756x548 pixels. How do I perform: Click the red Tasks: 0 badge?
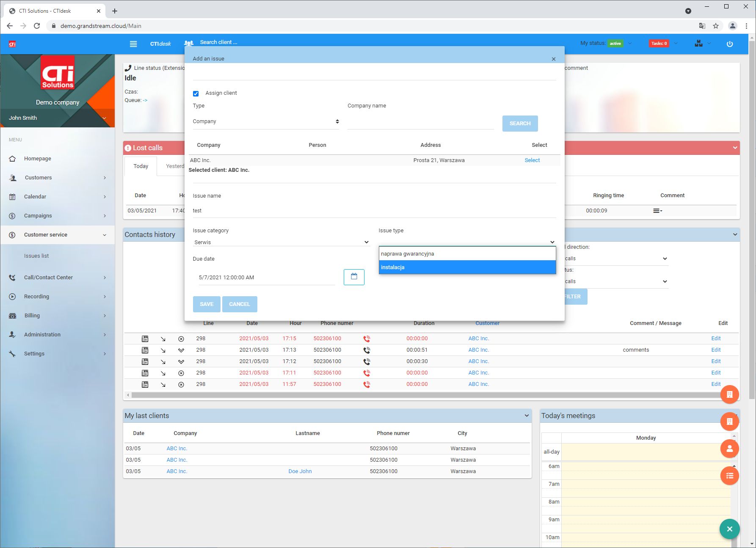pyautogui.click(x=659, y=43)
